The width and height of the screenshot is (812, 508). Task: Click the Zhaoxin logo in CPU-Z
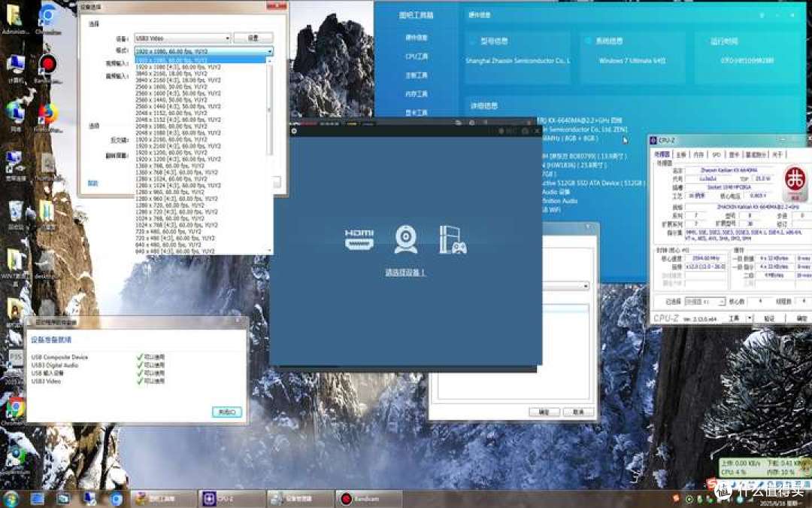click(795, 183)
